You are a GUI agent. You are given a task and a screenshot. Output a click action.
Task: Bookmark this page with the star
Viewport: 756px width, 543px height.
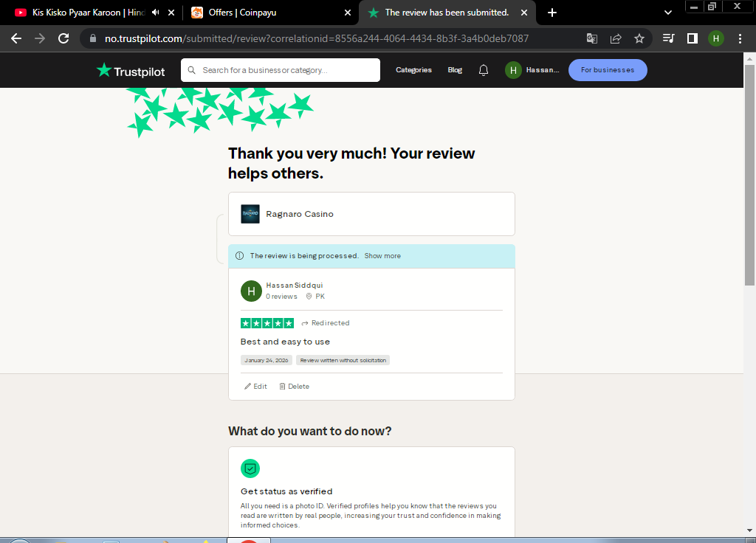point(639,38)
